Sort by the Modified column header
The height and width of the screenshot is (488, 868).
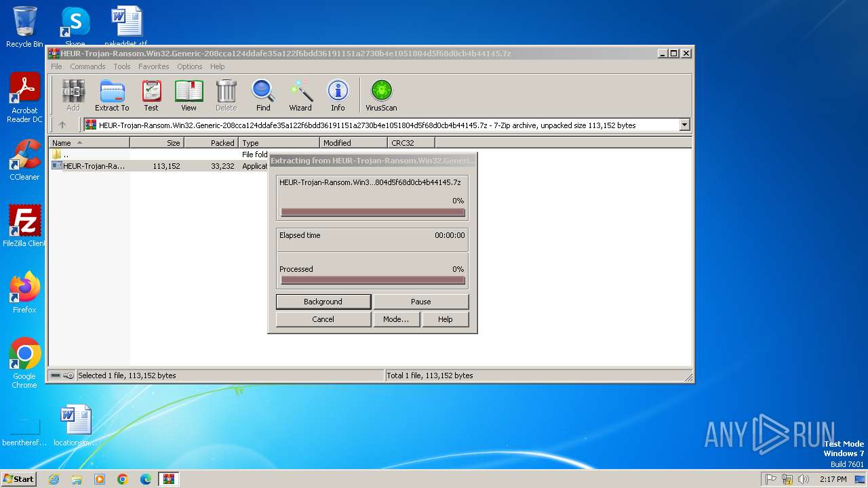(x=353, y=142)
